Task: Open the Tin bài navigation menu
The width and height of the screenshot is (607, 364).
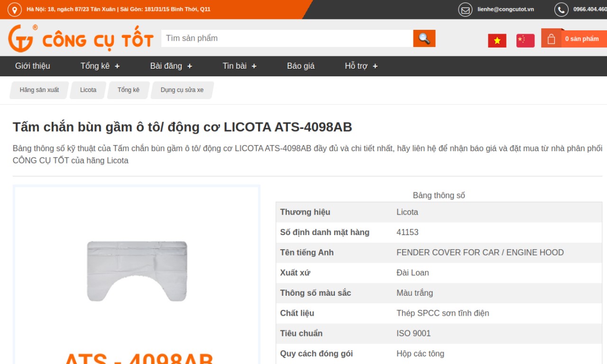Action: pyautogui.click(x=235, y=66)
